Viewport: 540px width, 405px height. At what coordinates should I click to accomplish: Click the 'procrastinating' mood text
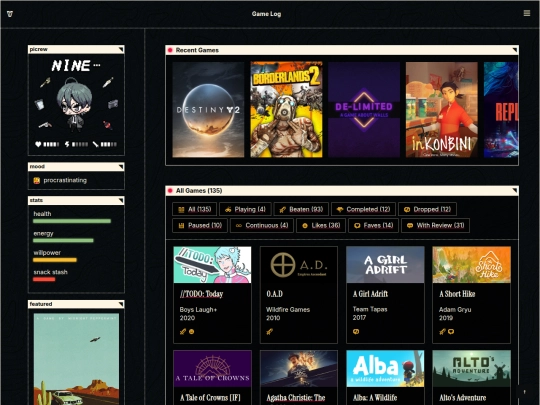65,180
